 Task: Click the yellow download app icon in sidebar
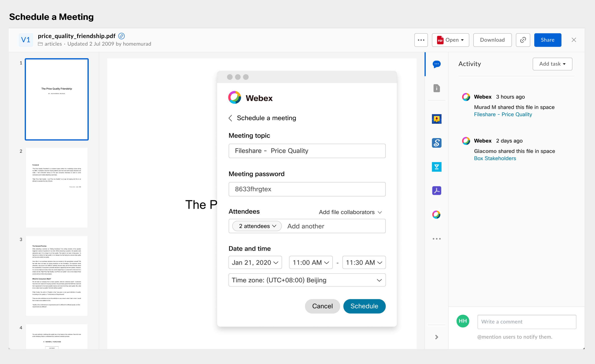tap(437, 119)
